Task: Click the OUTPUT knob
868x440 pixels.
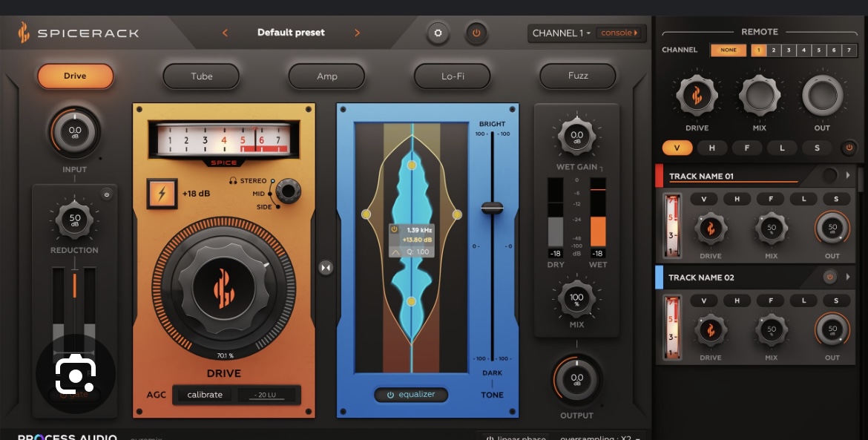Action: tap(577, 380)
